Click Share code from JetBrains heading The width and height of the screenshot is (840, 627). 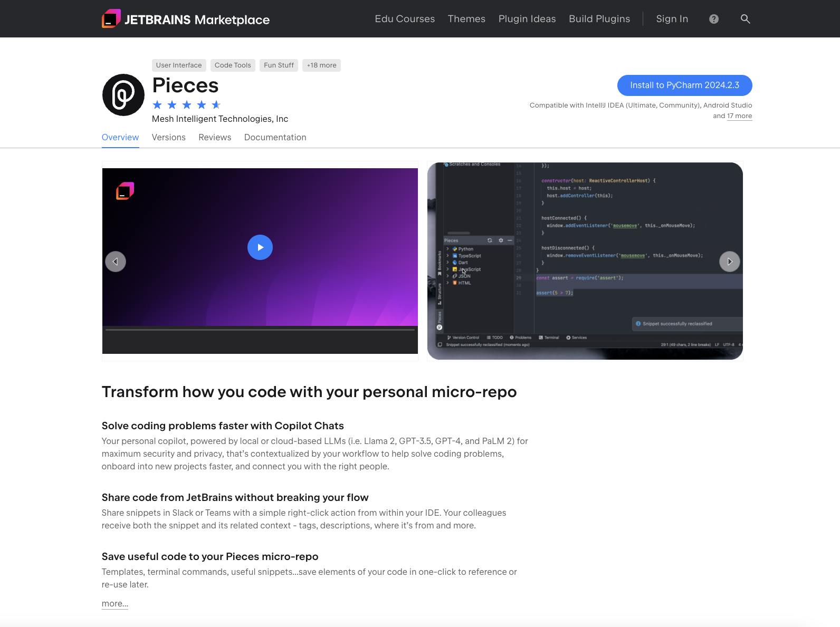pos(235,497)
